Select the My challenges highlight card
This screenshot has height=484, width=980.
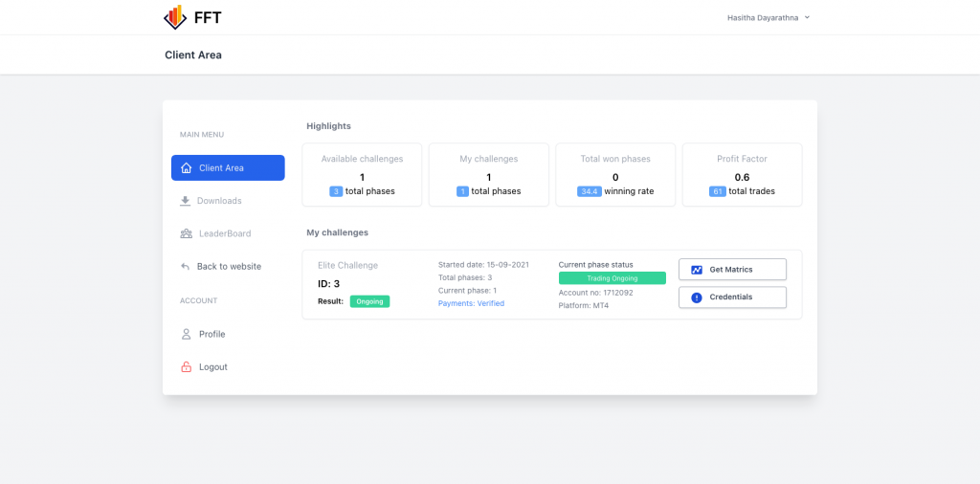point(489,175)
